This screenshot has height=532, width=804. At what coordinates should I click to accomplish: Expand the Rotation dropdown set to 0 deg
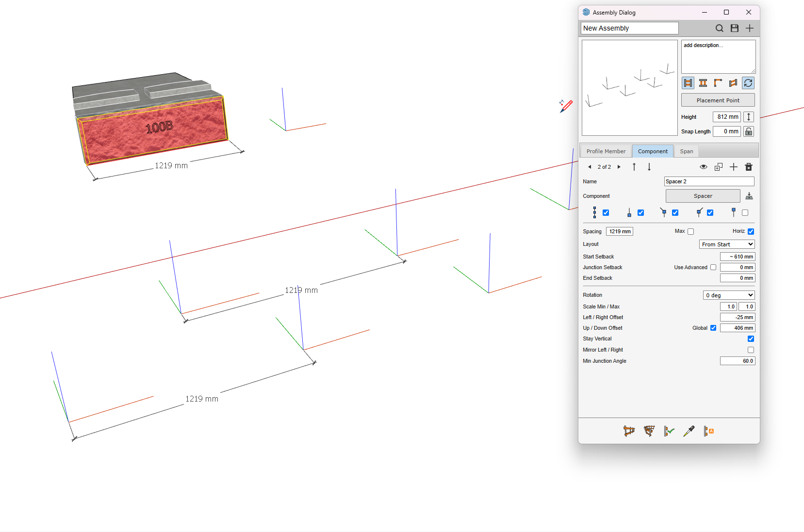point(729,295)
